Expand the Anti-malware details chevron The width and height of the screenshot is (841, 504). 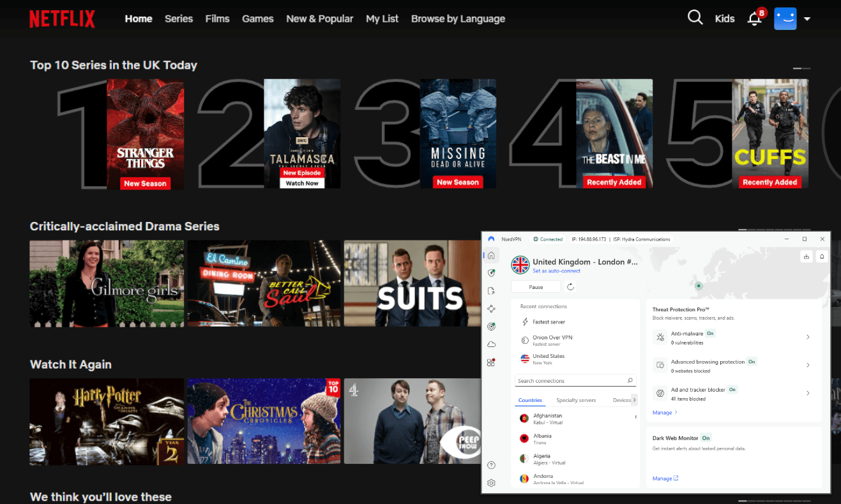tap(808, 337)
